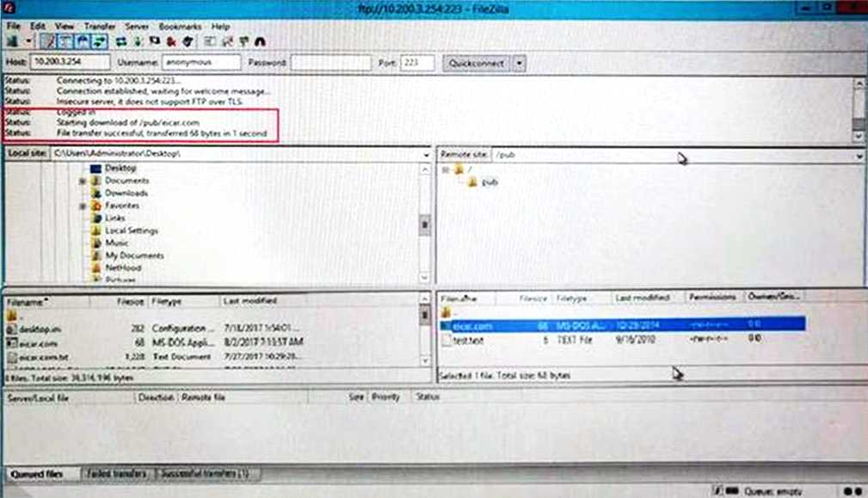The image size is (868, 498).
Task: Click the process queue toolbar icon
Action: (138, 41)
